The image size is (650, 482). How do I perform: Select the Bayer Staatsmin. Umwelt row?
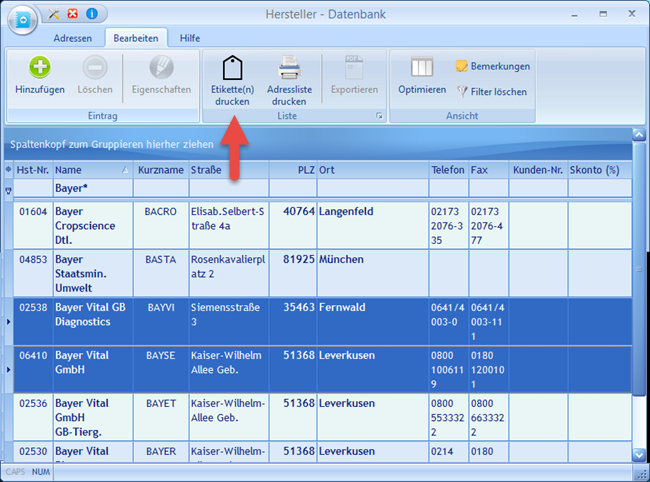pos(90,273)
